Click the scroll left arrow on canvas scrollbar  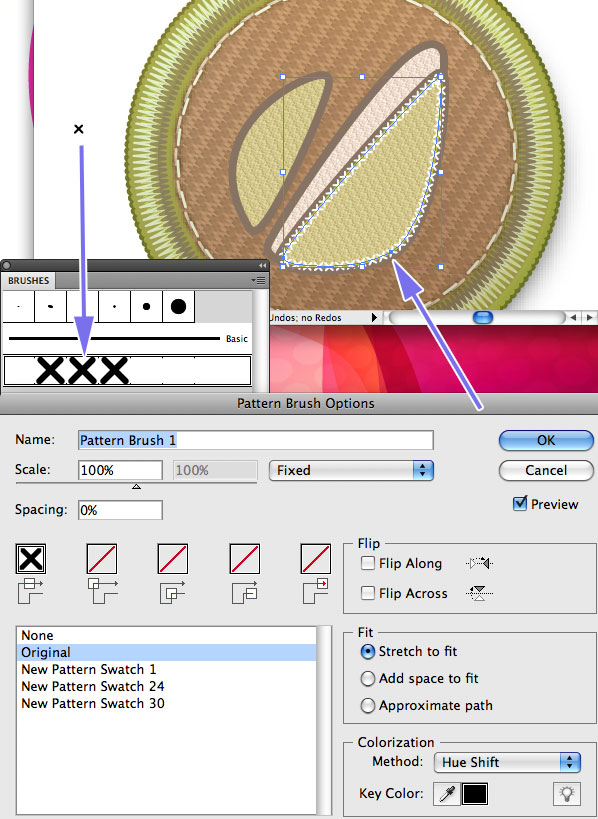[573, 317]
